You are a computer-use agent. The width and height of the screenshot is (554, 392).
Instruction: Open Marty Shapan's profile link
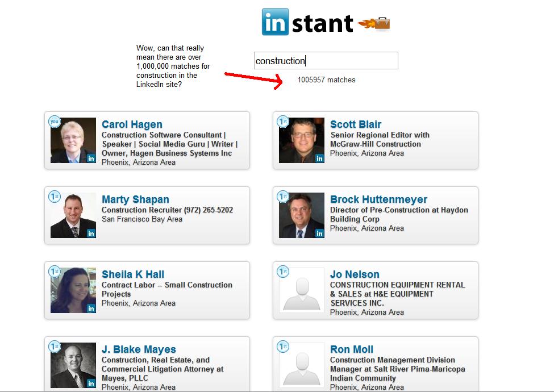(136, 199)
